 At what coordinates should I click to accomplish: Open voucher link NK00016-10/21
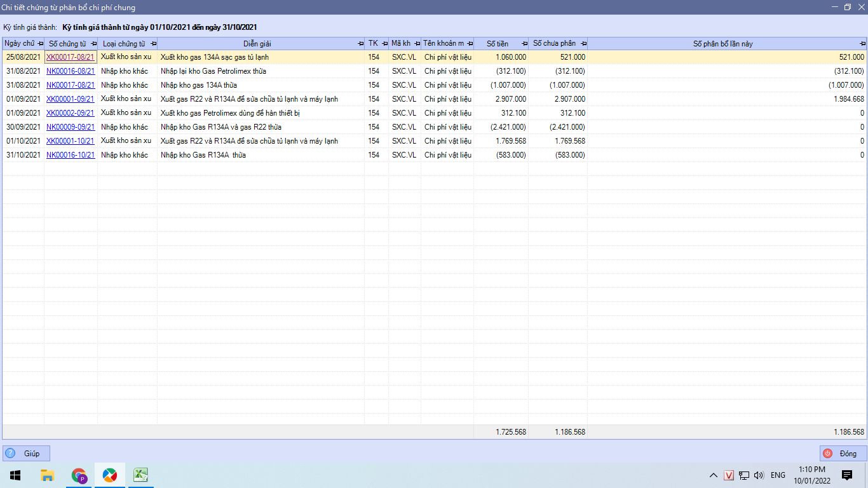71,155
